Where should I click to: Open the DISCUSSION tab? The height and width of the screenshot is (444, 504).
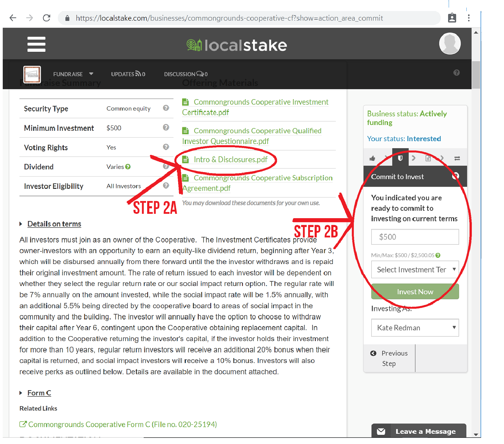[186, 74]
